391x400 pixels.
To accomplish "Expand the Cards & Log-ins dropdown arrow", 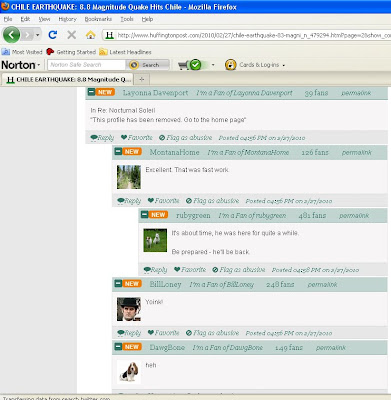I will (x=284, y=65).
